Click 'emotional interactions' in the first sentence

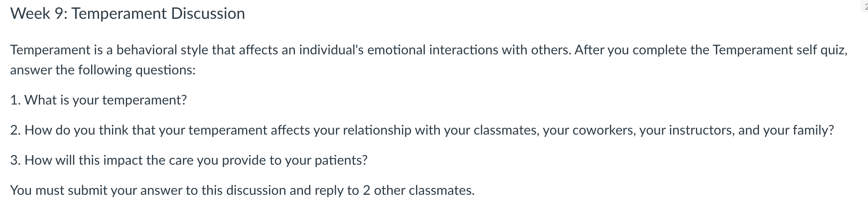433,50
